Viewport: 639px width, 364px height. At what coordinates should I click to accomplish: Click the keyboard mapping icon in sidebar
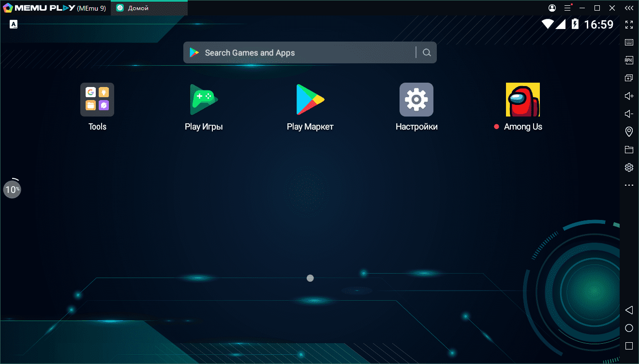[x=629, y=43]
